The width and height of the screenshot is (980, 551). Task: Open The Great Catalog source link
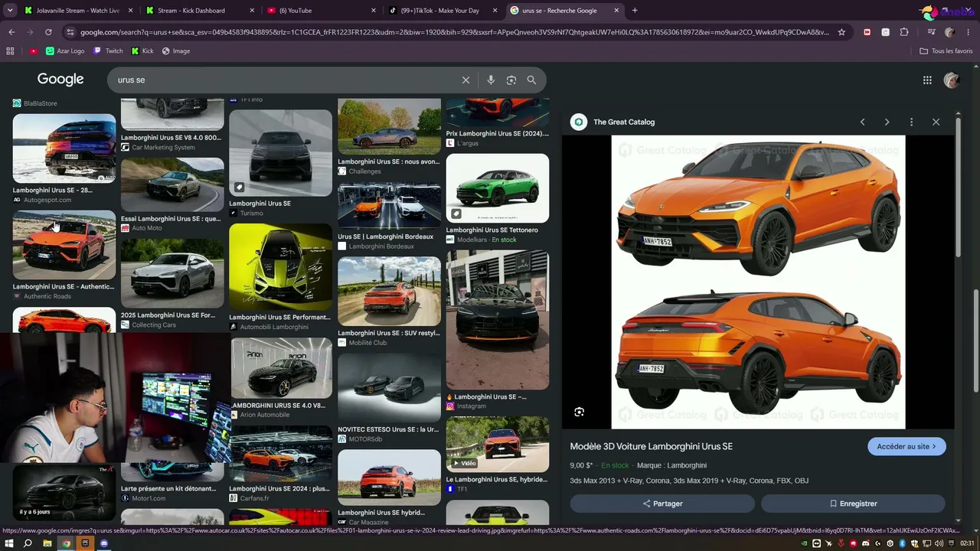[624, 122]
